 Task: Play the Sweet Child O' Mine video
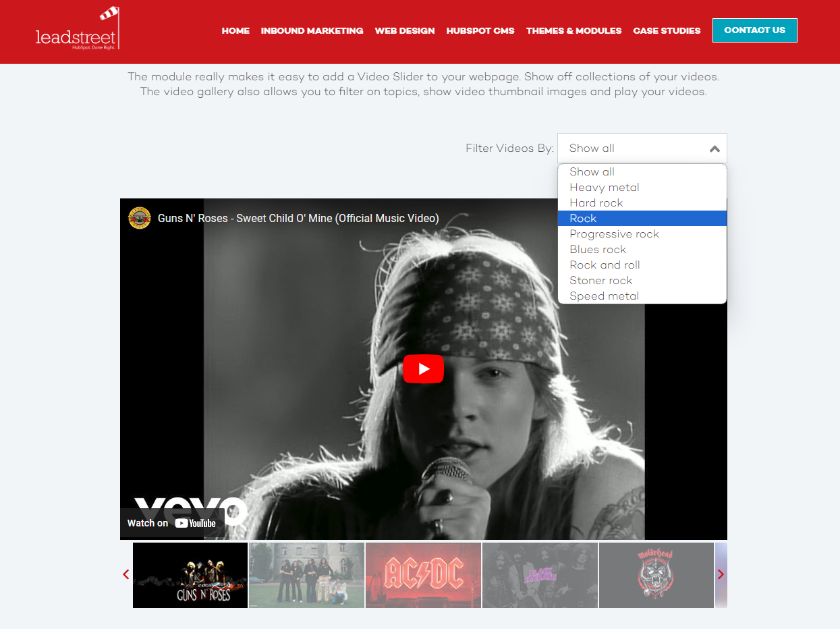click(424, 368)
